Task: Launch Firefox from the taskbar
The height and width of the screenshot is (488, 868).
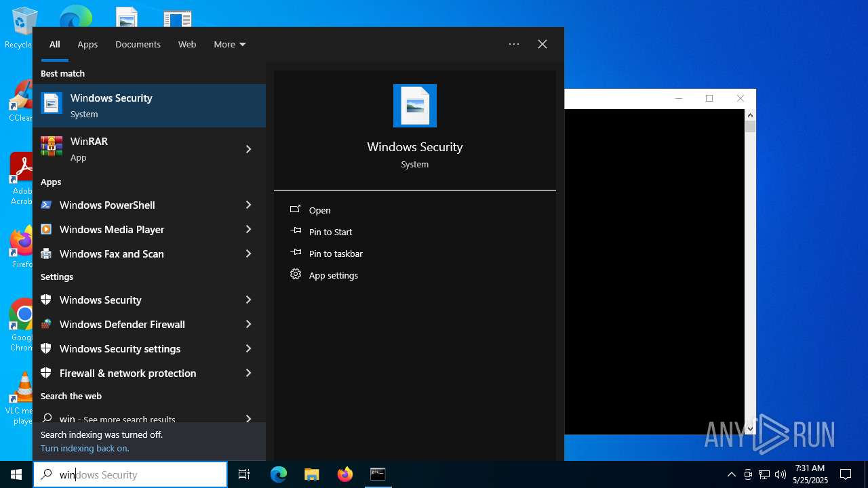Action: (344, 474)
